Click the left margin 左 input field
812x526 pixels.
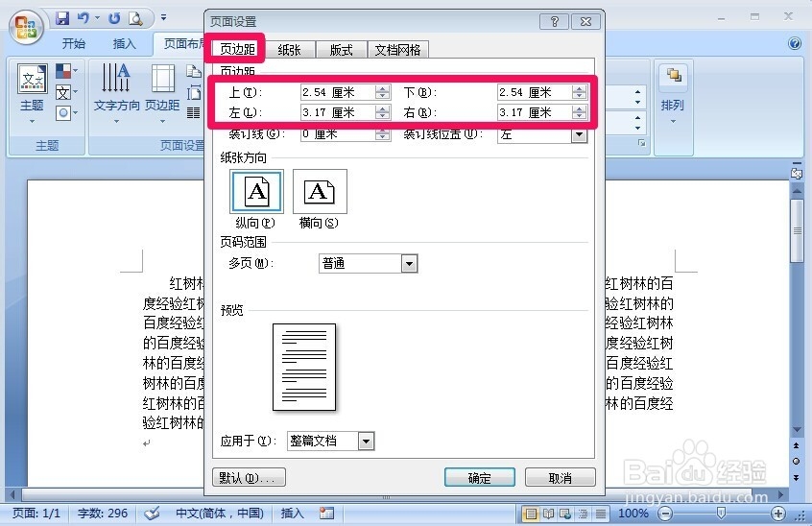point(338,112)
